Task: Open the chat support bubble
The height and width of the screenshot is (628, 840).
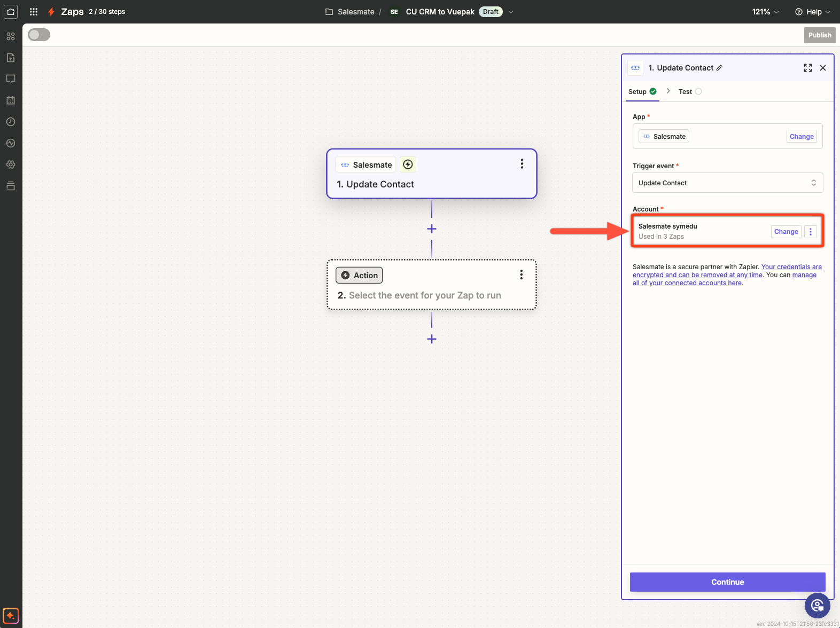Action: coord(817,605)
